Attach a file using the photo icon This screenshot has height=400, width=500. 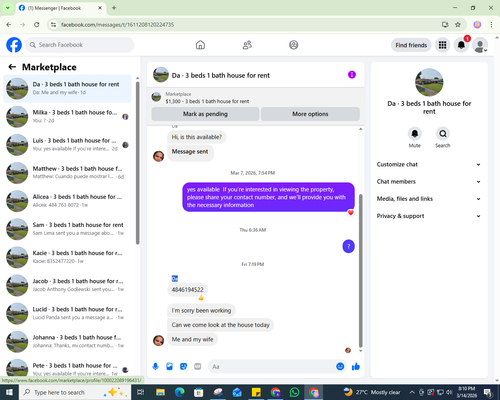tap(170, 367)
